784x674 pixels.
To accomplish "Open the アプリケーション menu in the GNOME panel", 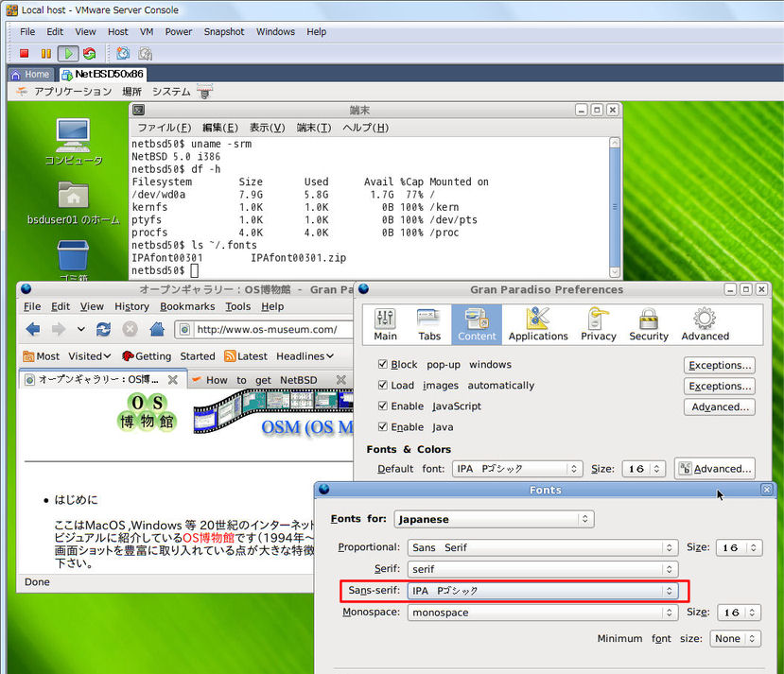I will 73,92.
